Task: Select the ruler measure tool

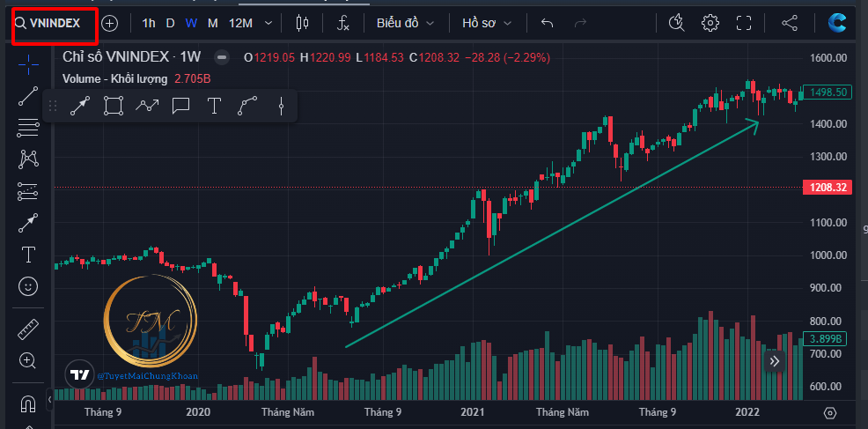Action: point(28,329)
